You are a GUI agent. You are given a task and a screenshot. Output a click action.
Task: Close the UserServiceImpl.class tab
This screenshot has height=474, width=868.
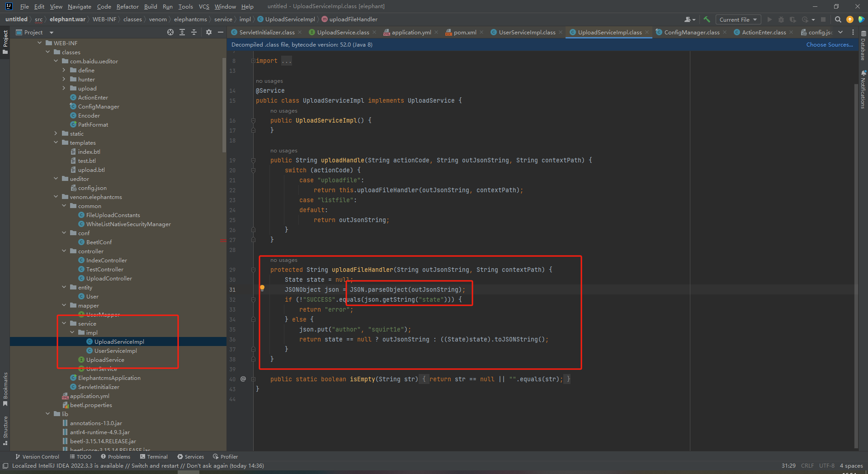tap(561, 32)
